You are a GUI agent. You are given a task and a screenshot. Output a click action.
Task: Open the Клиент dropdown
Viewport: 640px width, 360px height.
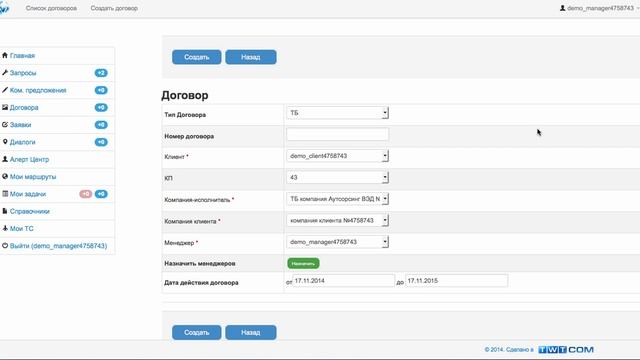pyautogui.click(x=338, y=156)
